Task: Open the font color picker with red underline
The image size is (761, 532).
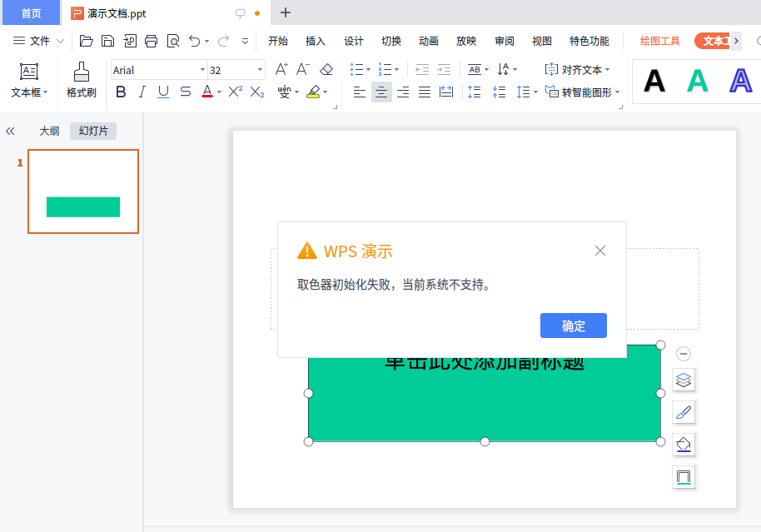Action: [x=206, y=92]
